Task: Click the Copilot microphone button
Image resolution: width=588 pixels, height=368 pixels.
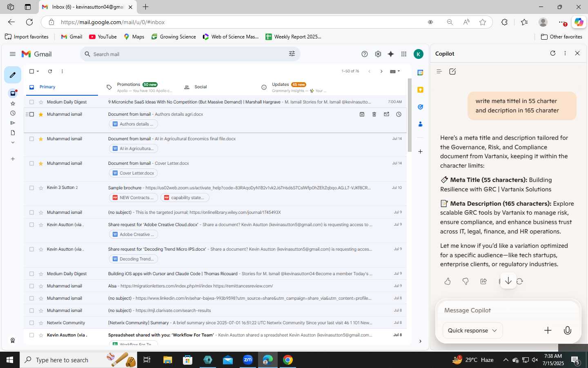Action: 568,330
